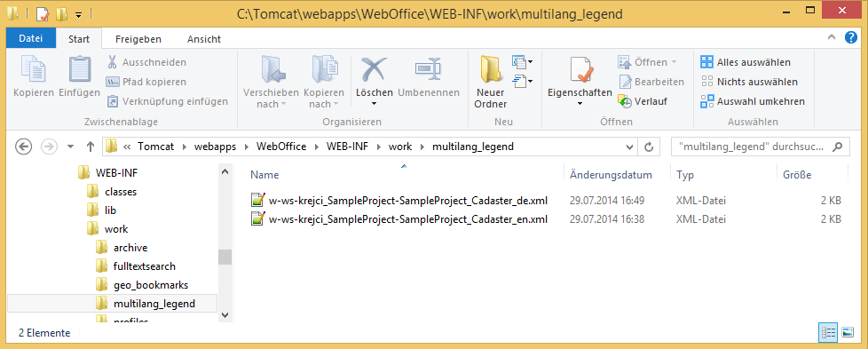Switch to the Start ribbon tab
Viewport: 868px width, 349px height.
point(79,39)
